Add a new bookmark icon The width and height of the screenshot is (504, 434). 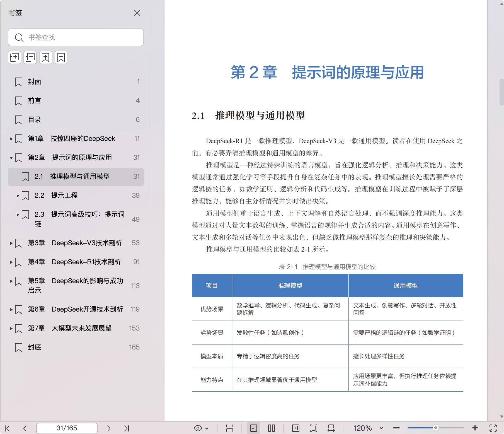pyautogui.click(x=46, y=57)
